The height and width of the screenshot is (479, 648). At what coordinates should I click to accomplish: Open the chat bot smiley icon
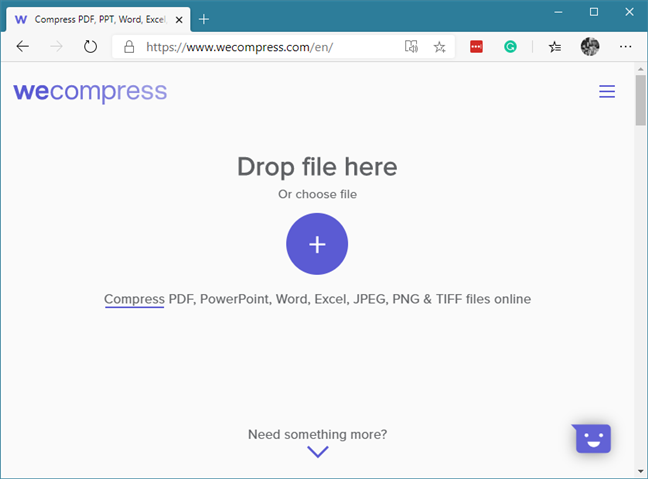point(593,438)
